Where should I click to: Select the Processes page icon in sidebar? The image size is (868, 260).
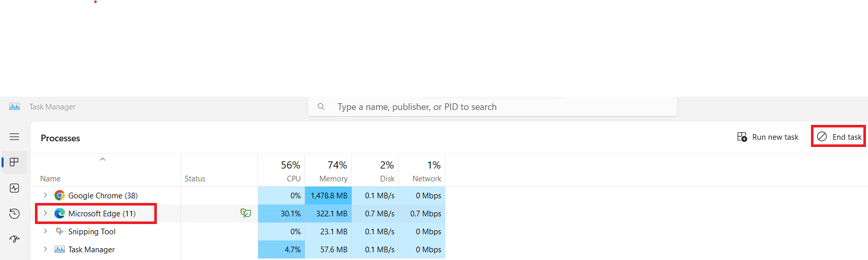[14, 162]
